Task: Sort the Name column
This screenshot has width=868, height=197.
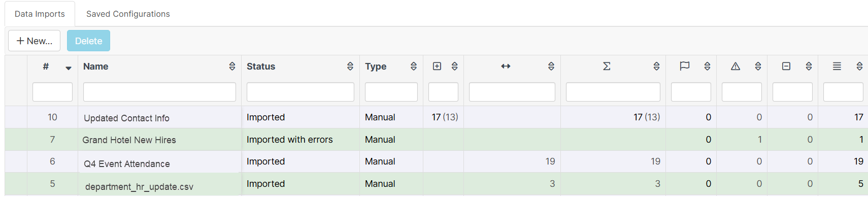Action: click(x=232, y=66)
